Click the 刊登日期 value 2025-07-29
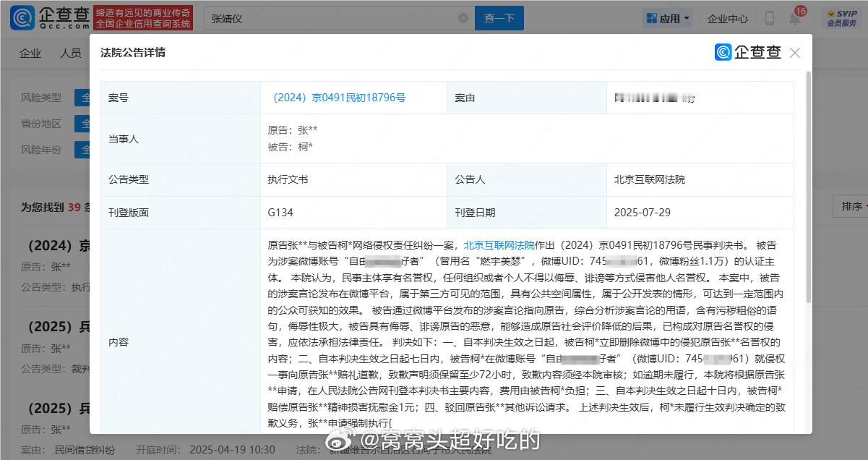Viewport: 868px width, 460px height. [x=643, y=213]
